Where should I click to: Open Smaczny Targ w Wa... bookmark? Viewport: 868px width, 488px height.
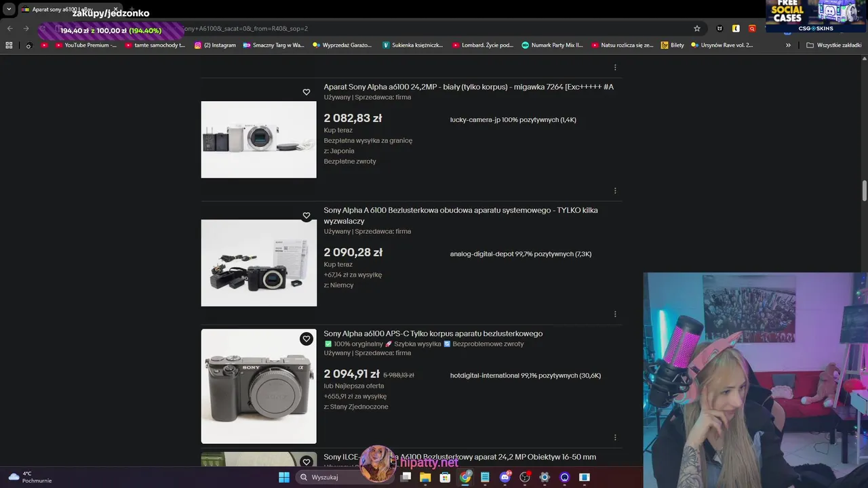click(x=273, y=45)
